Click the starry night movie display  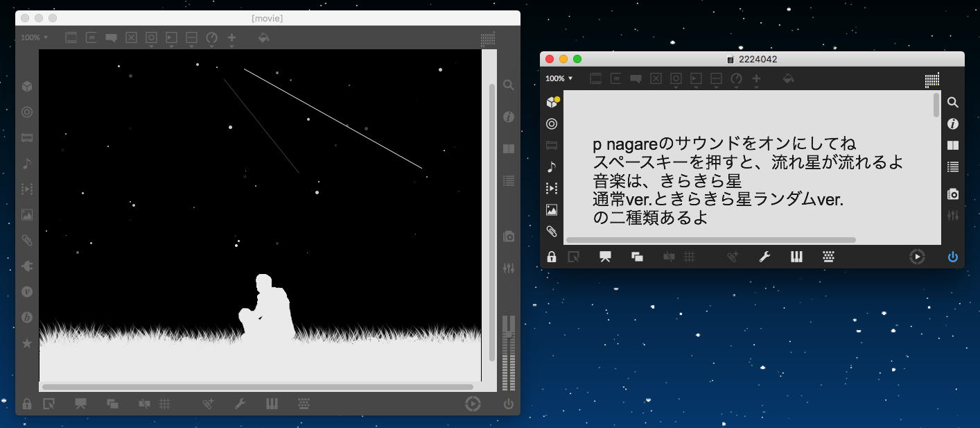(x=260, y=215)
